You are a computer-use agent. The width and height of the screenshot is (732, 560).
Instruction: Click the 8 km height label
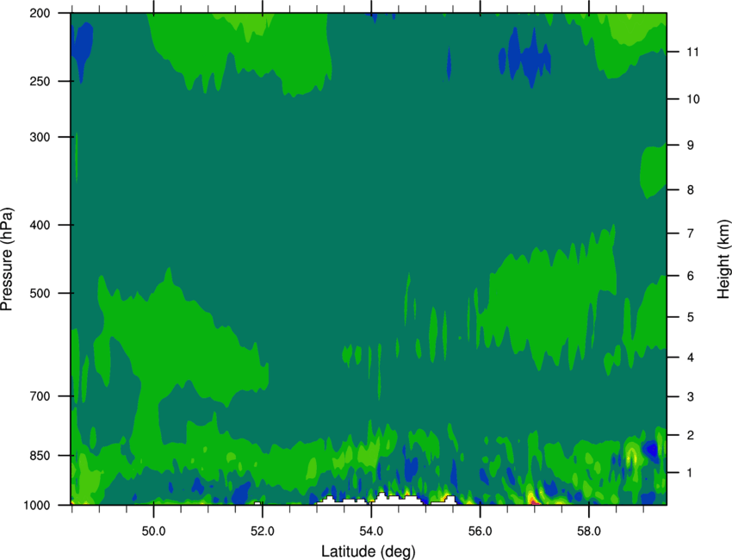(x=691, y=190)
